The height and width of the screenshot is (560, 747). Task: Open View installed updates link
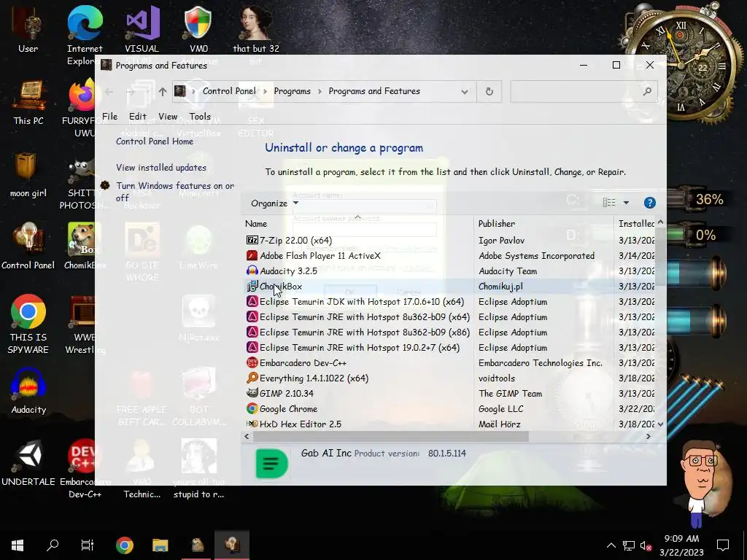coord(161,168)
